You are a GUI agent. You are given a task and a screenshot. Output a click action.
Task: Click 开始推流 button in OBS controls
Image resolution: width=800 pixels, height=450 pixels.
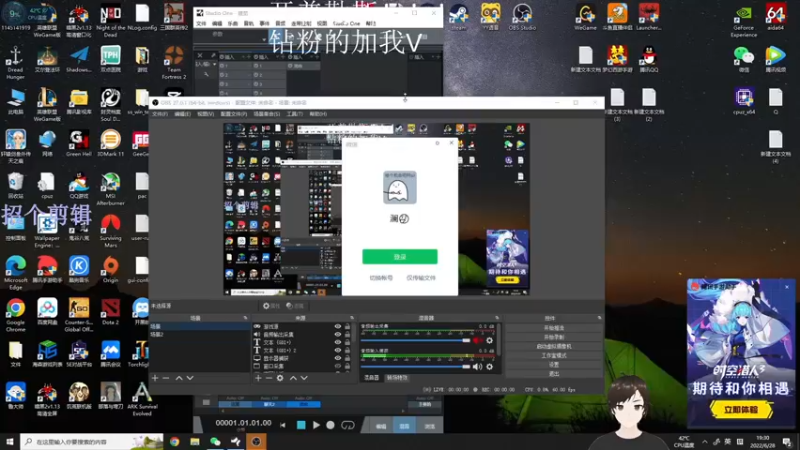click(x=554, y=328)
